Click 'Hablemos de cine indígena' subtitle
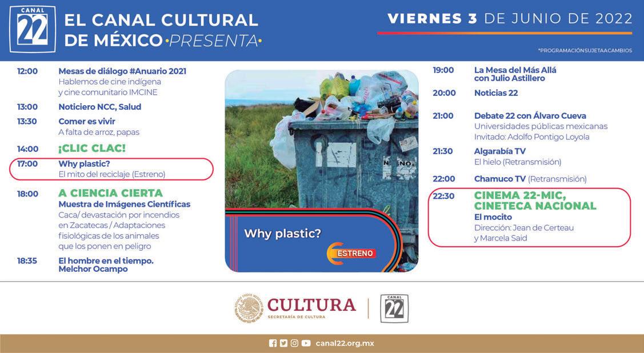644x353 pixels. 110,82
